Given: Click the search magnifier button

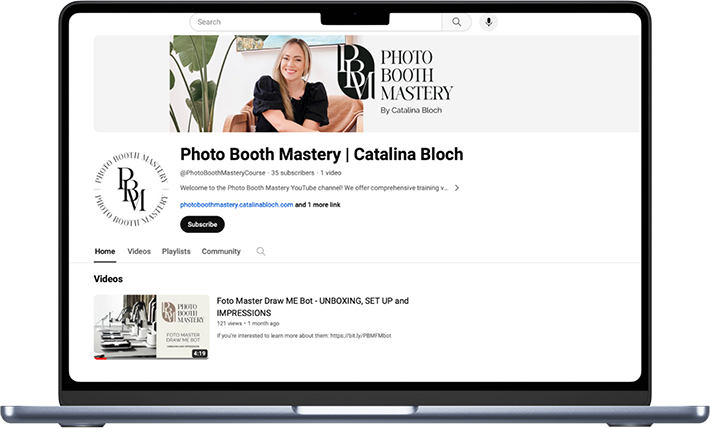Looking at the screenshot, I should click(x=456, y=22).
